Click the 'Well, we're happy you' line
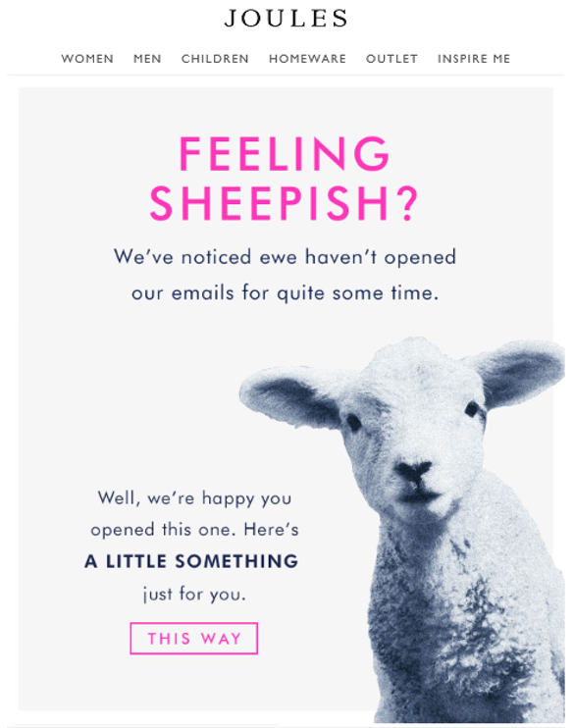573x728 pixels. pos(194,498)
